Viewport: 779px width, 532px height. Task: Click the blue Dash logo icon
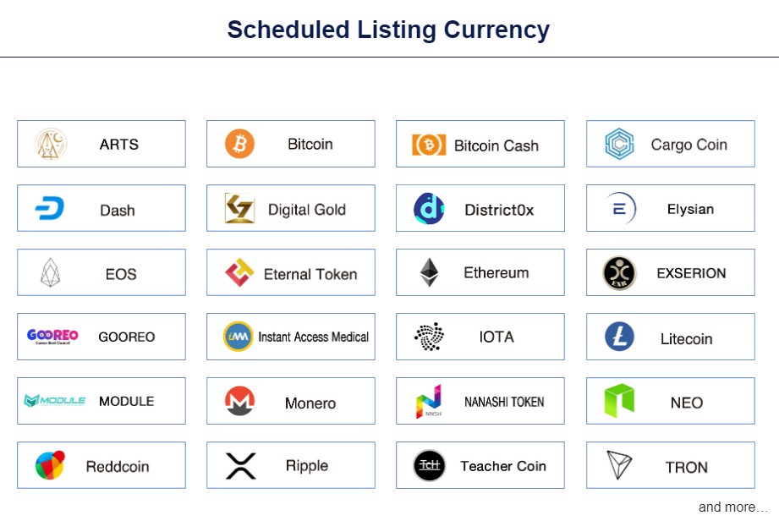click(x=50, y=208)
